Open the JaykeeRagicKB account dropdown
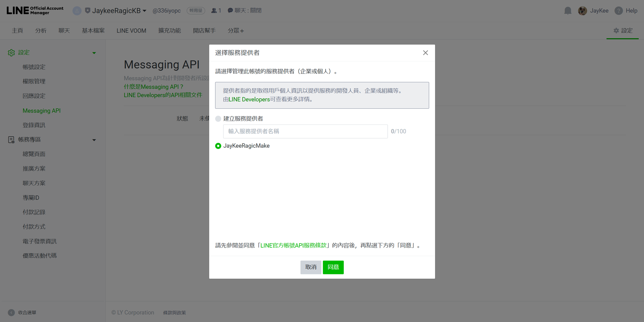The width and height of the screenshot is (644, 322). 119,11
